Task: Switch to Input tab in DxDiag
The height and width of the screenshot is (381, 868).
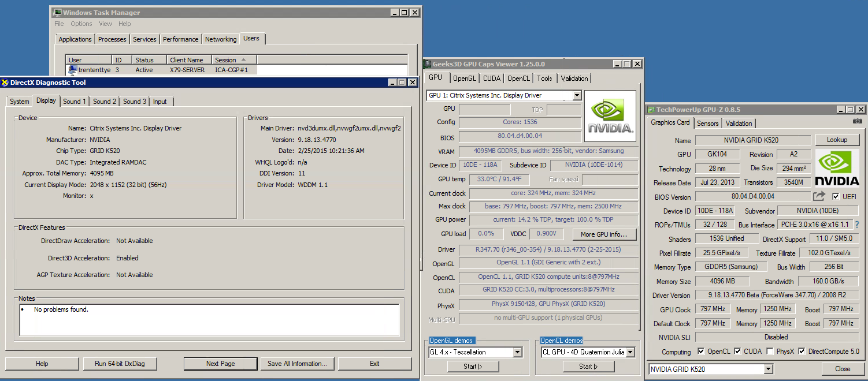Action: (160, 102)
